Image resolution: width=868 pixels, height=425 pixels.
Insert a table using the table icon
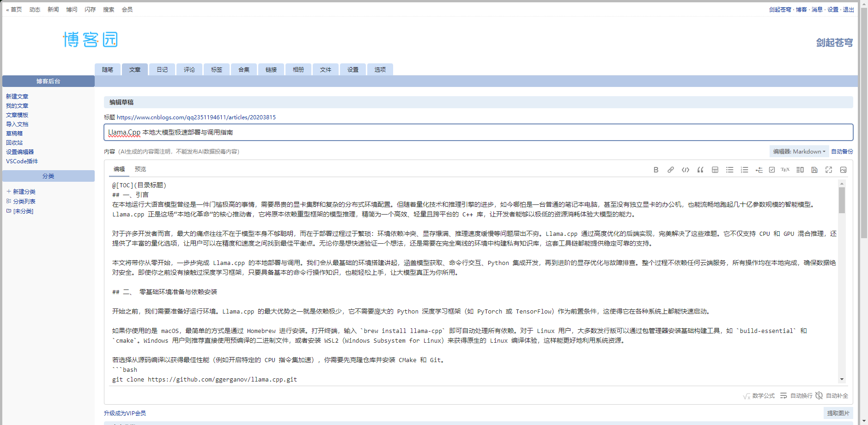pyautogui.click(x=715, y=170)
